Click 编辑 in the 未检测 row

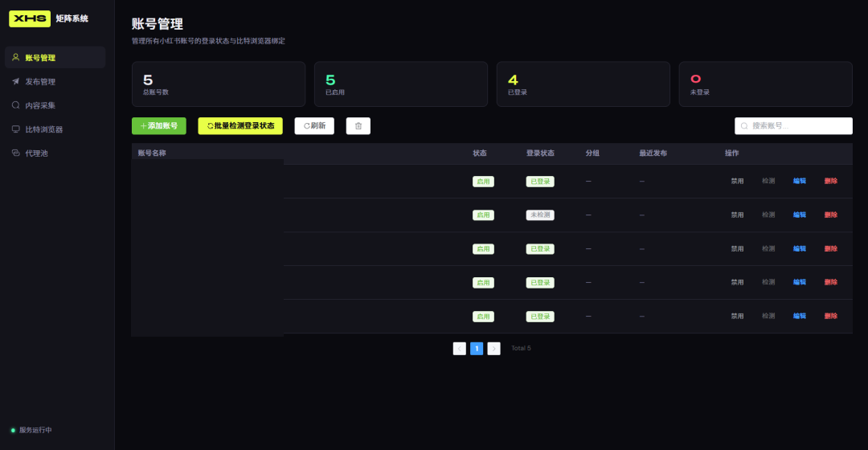pos(800,215)
